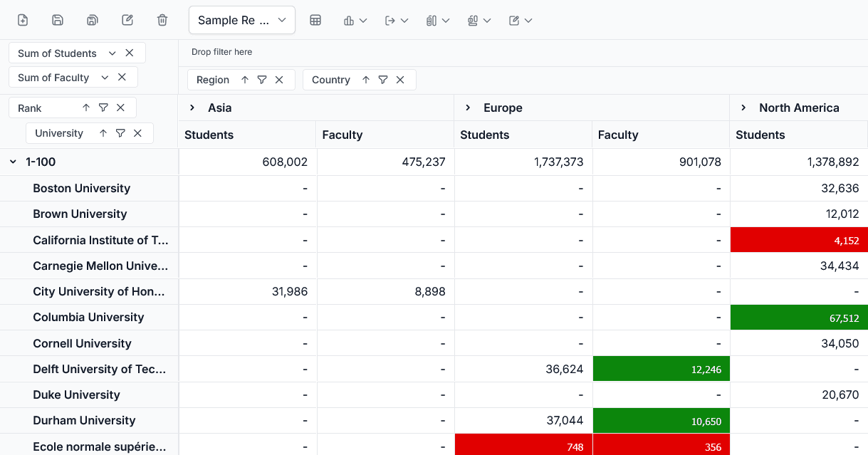
Task: Click the red cell showing 748
Action: [x=523, y=446]
